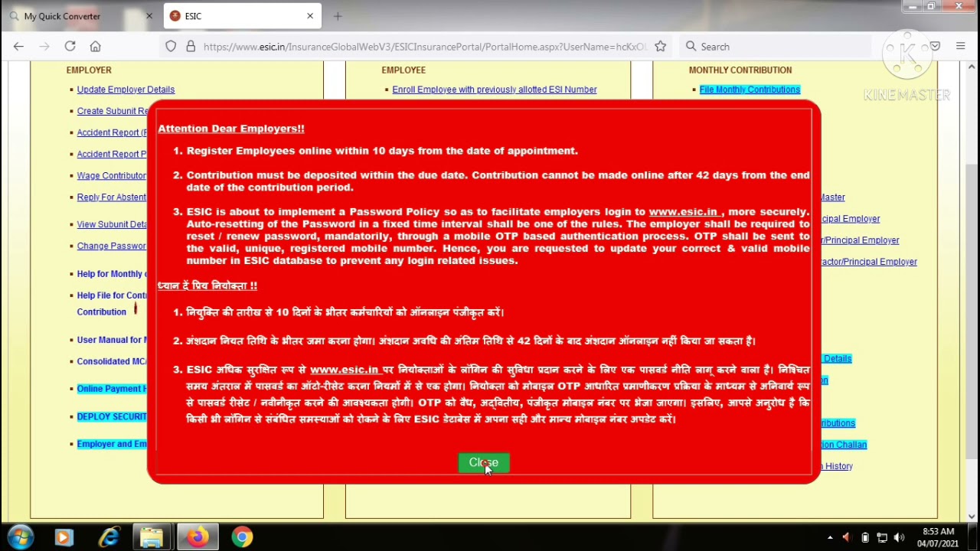This screenshot has height=551, width=980.
Task: Launch media player from taskbar
Action: tap(64, 537)
